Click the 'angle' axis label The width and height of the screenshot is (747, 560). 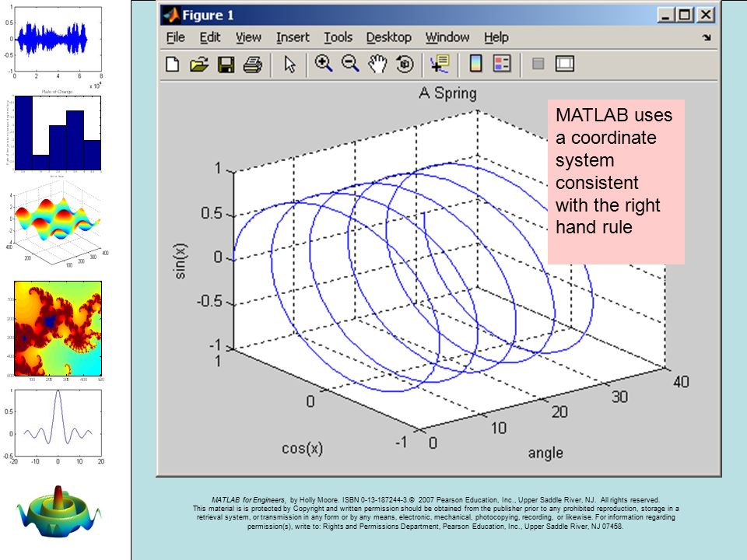pos(545,453)
